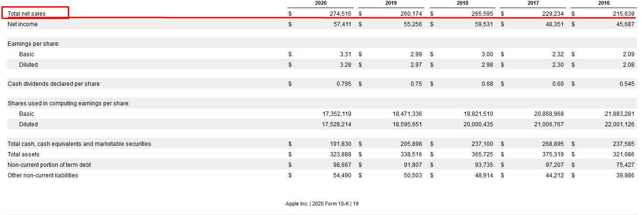This screenshot has height=215, width=644.
Task: Click the diluted EPS value 3.28
Action: click(346, 65)
